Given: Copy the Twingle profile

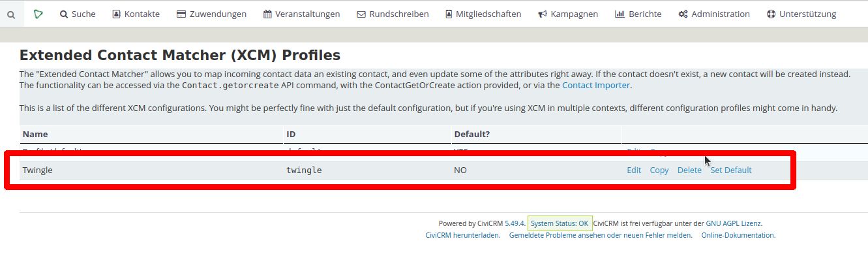Looking at the screenshot, I should pos(659,170).
